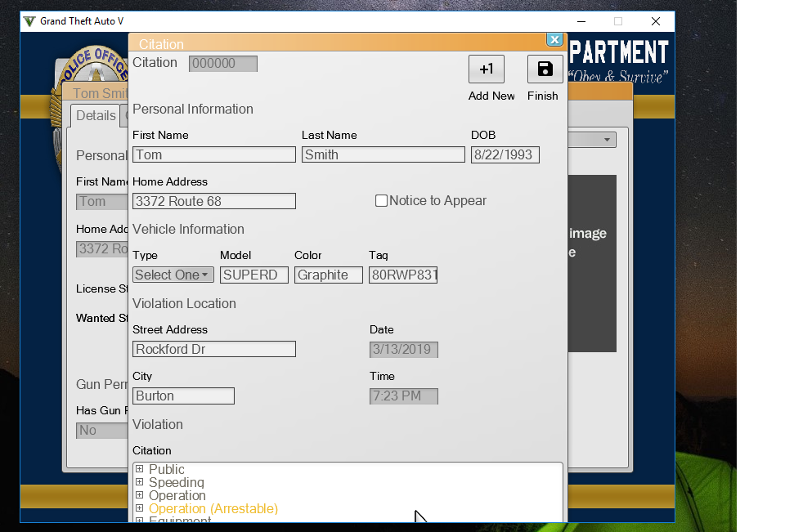The height and width of the screenshot is (532, 785).
Task: Click the Violation Location heading
Action: point(184,304)
